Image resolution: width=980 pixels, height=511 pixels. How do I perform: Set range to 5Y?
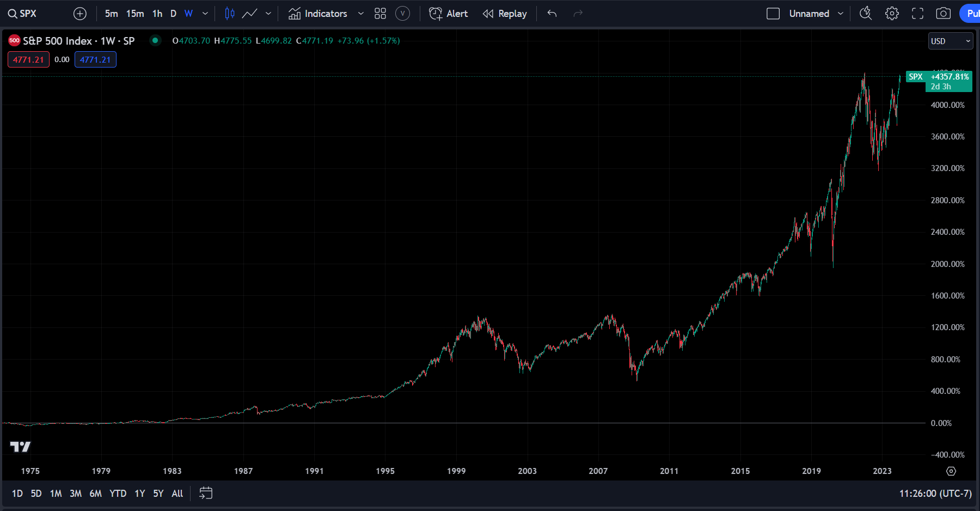158,494
